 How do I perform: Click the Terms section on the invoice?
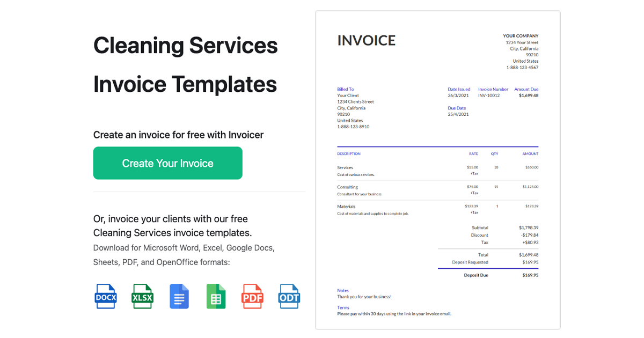coord(342,307)
